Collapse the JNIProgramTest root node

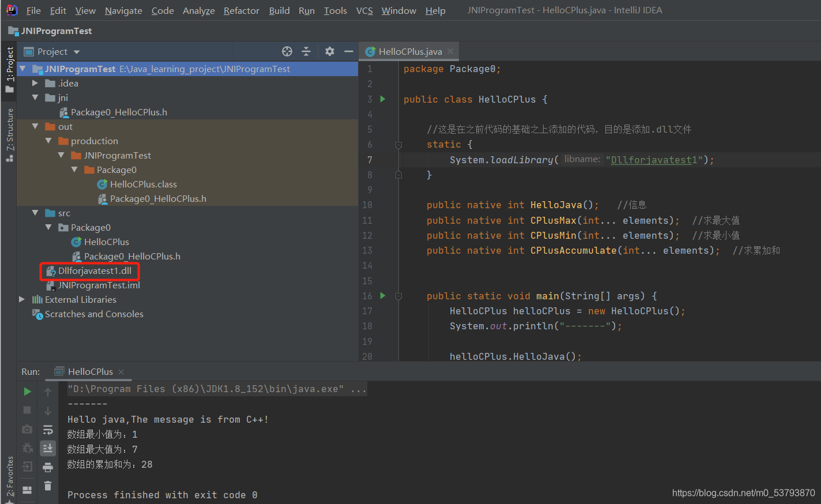(x=22, y=69)
